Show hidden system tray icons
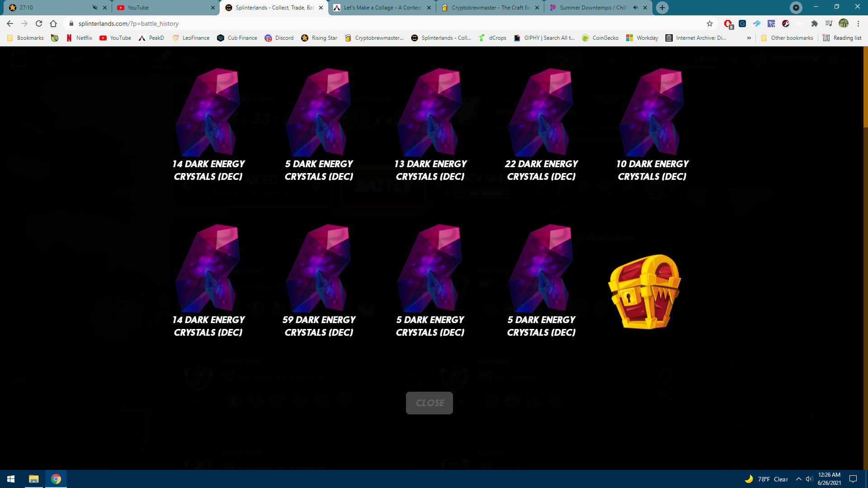 pyautogui.click(x=799, y=479)
